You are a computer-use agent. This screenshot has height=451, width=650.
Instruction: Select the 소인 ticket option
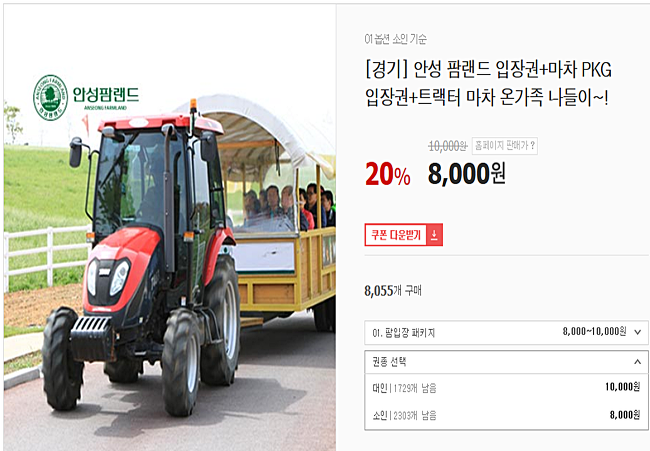pyautogui.click(x=506, y=415)
